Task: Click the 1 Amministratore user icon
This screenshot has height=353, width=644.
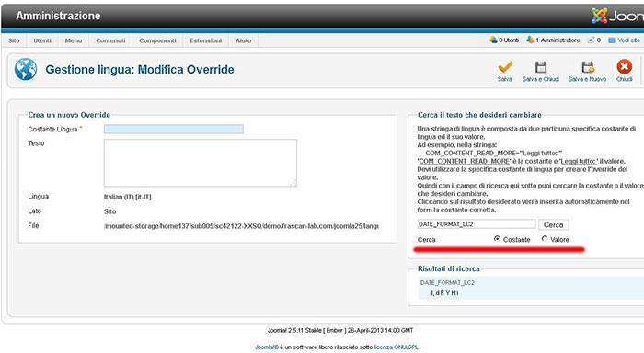Action: (x=530, y=40)
